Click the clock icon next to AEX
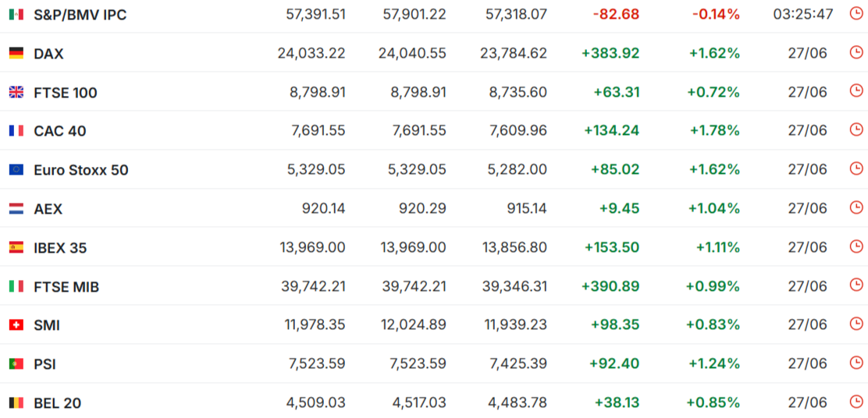This screenshot has width=868, height=418. pyautogui.click(x=856, y=207)
